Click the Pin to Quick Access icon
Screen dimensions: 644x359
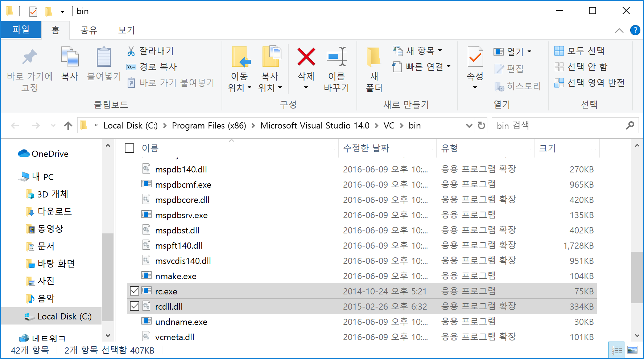(29, 57)
